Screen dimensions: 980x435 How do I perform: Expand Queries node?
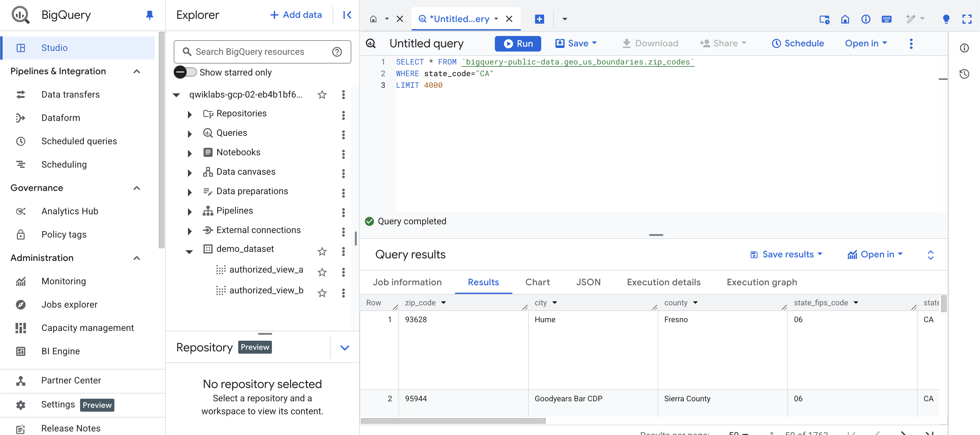[190, 134]
